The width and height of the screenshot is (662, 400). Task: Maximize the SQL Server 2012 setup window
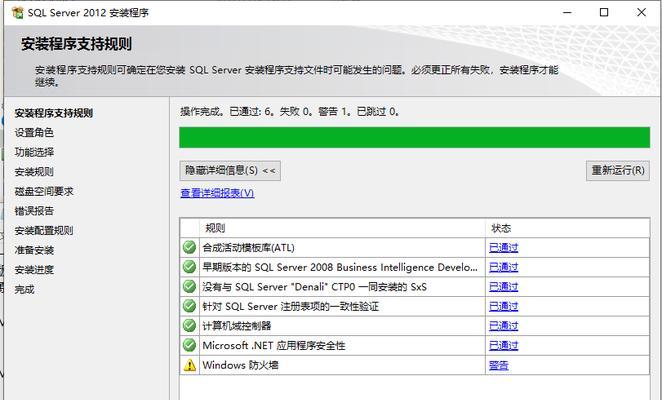604,13
